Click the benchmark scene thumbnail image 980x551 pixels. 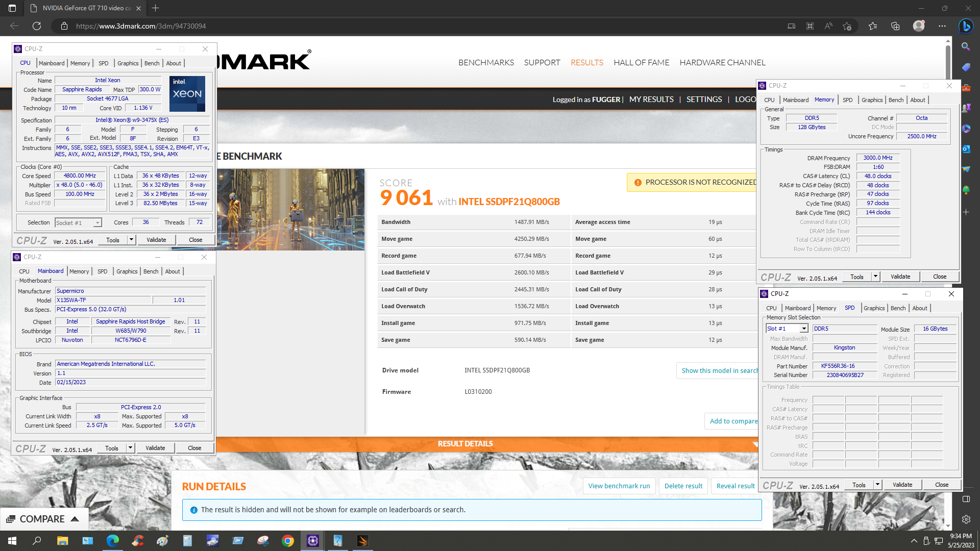coord(290,210)
